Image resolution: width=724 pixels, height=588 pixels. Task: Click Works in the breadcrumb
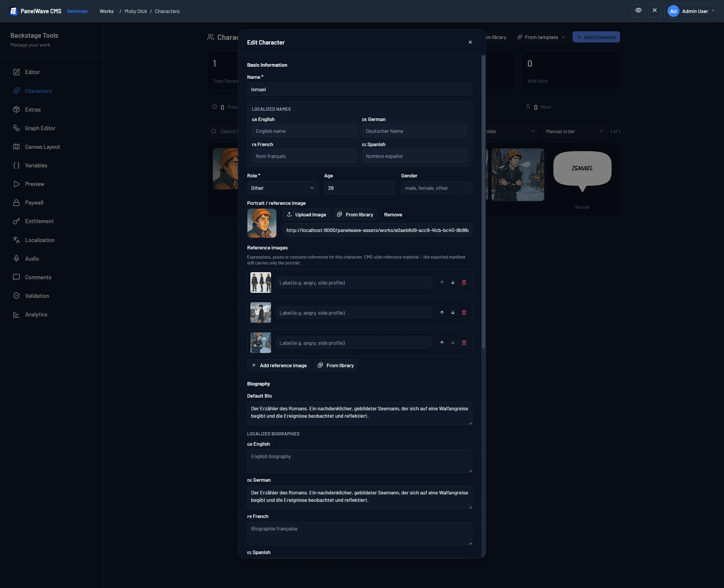point(106,11)
